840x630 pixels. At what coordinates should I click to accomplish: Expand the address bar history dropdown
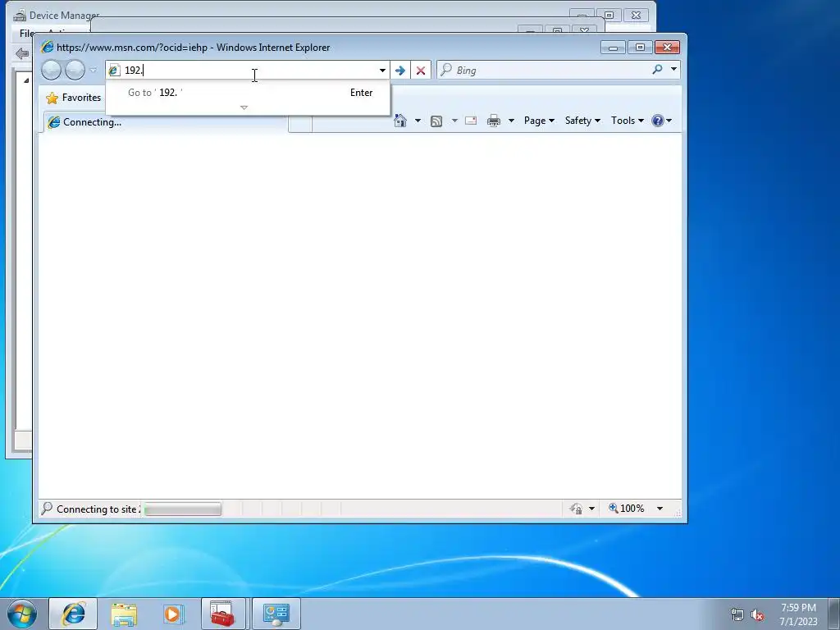[382, 71]
